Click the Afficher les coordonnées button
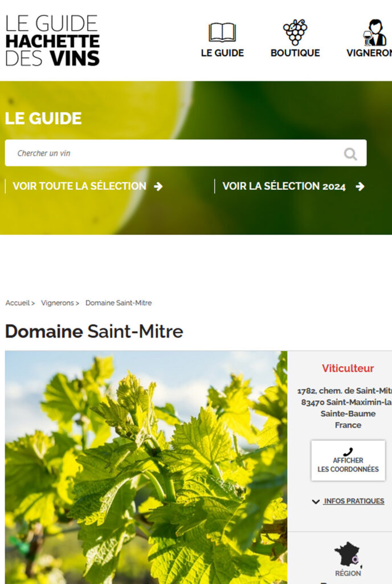Viewport: 392px width, 584px height. click(x=348, y=461)
